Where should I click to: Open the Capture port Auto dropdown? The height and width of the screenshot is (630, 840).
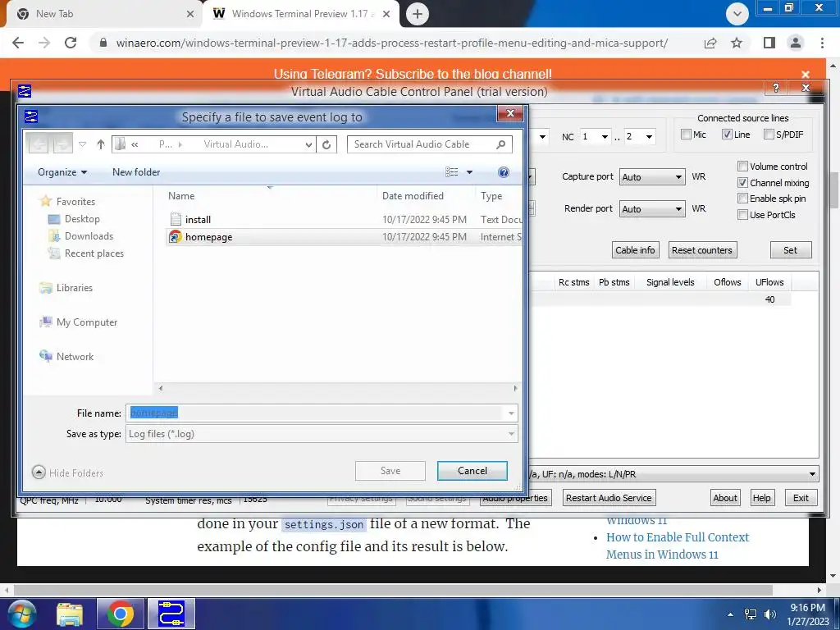tap(652, 177)
